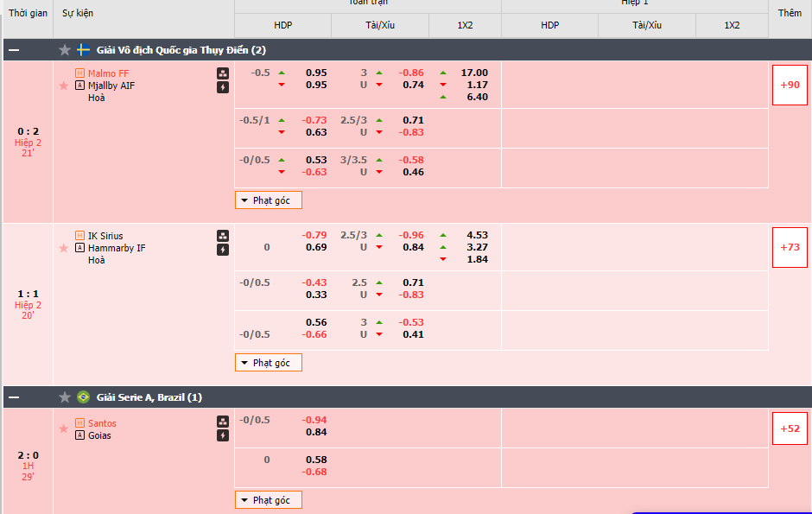Click the Thời gian column header
The width and height of the screenshot is (812, 514).
[29, 14]
